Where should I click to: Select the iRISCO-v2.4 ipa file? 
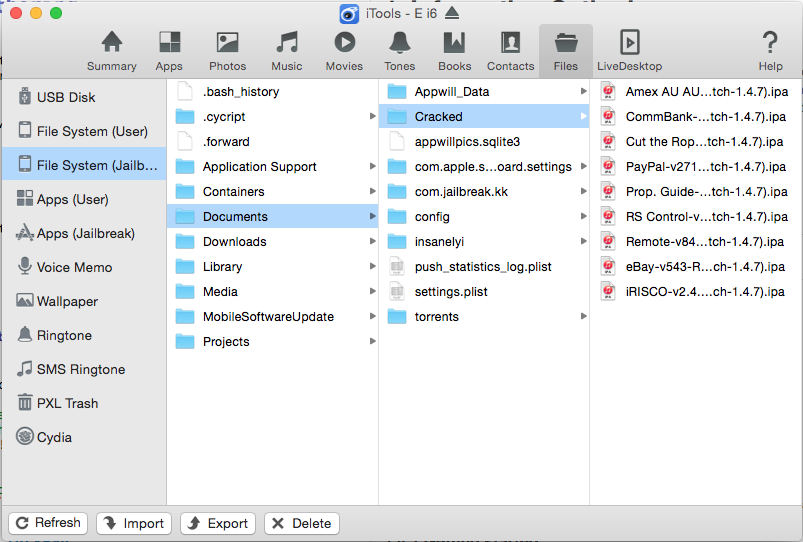click(696, 291)
